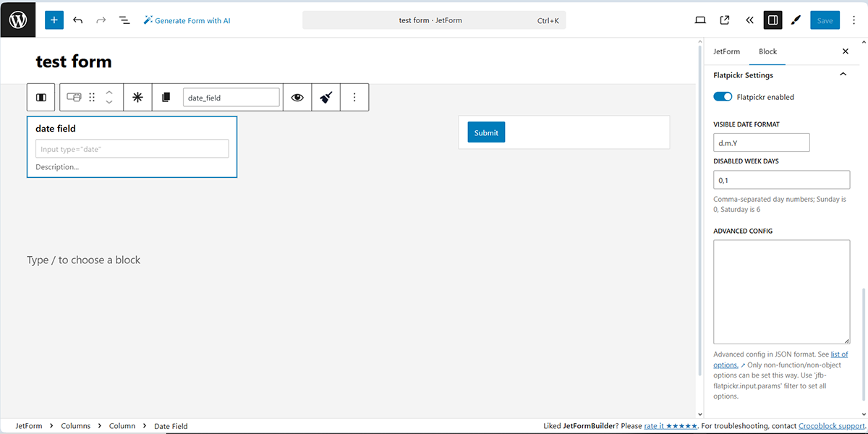Click the date input placeholder field

click(x=132, y=149)
